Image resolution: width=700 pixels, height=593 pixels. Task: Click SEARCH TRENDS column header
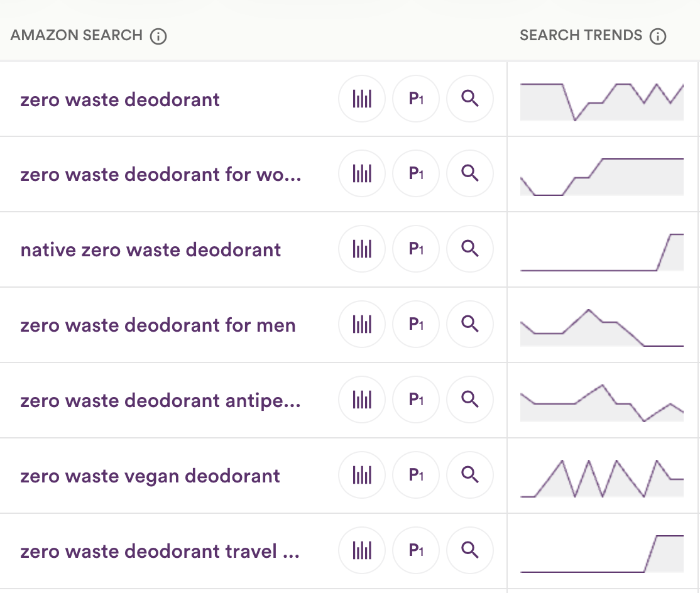(581, 35)
